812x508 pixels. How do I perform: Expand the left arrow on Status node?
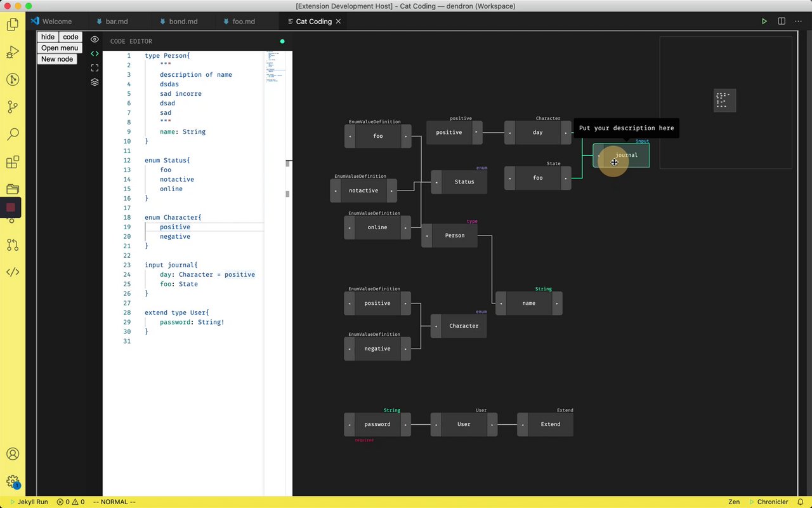436,182
